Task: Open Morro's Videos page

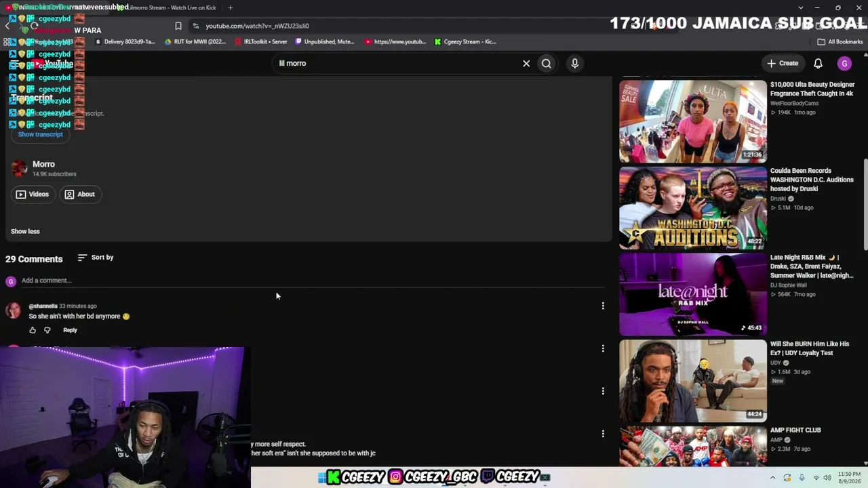Action: 33,195
